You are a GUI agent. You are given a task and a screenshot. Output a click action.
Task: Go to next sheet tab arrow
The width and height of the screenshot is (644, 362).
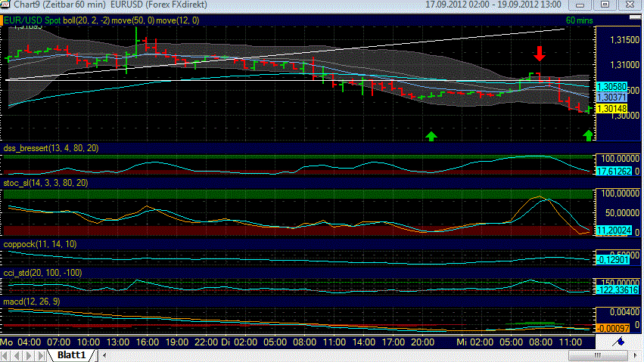coord(29,355)
